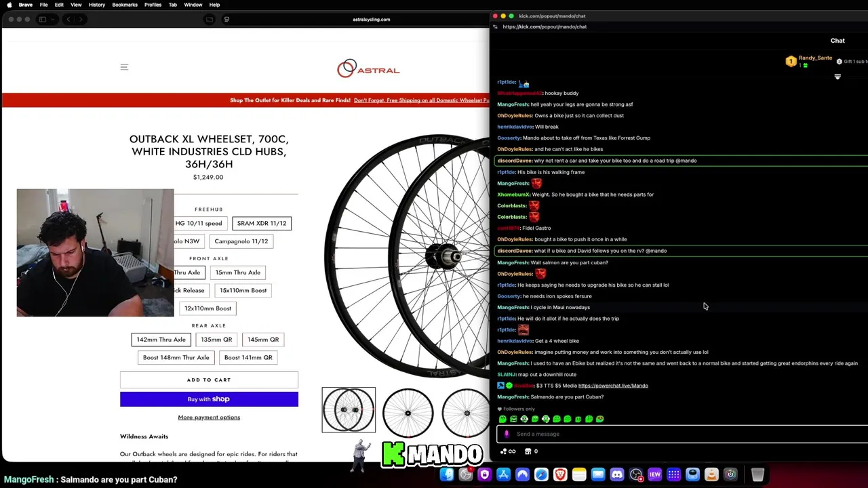The image size is (868, 488).
Task: Open the Brave menu in menu bar
Action: point(26,5)
